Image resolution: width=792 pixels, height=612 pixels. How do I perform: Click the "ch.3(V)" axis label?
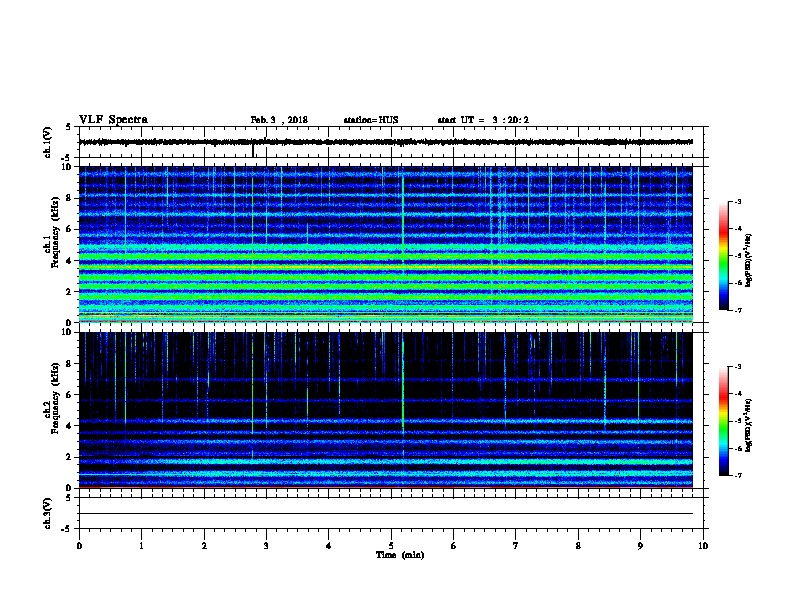tap(47, 513)
